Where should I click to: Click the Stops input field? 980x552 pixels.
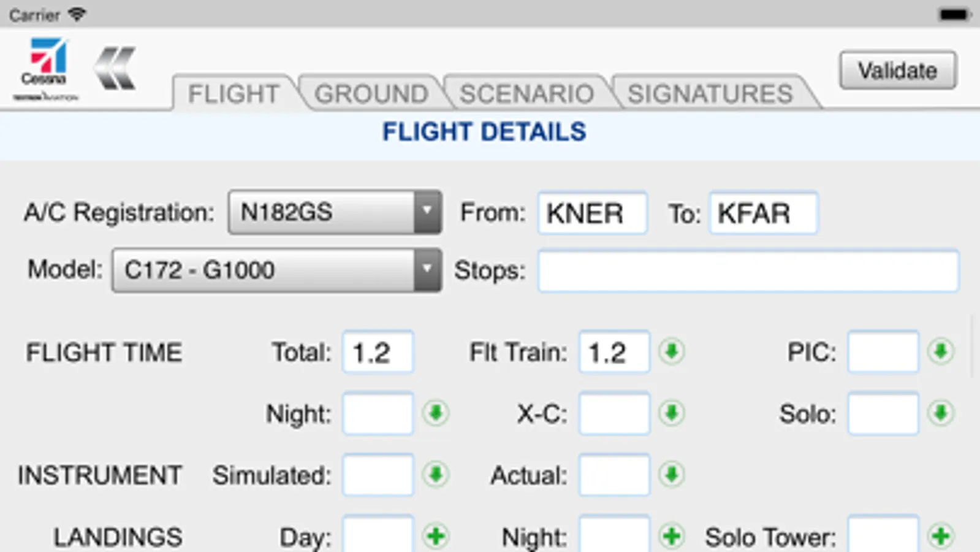click(x=748, y=270)
